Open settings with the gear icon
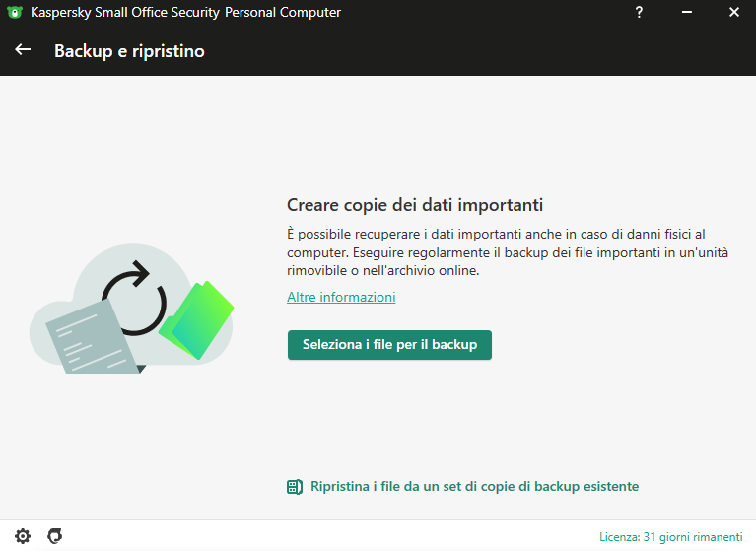Image resolution: width=756 pixels, height=551 pixels. pos(23,536)
